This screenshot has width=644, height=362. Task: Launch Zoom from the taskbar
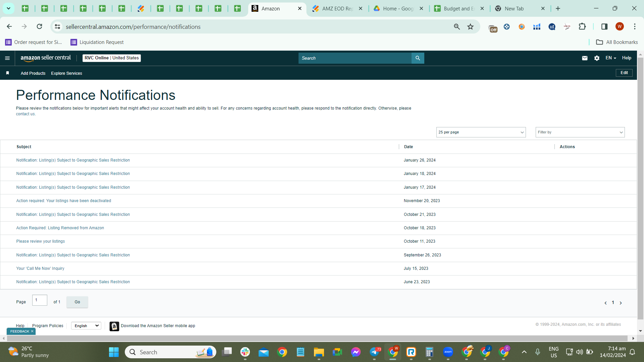(x=448, y=352)
